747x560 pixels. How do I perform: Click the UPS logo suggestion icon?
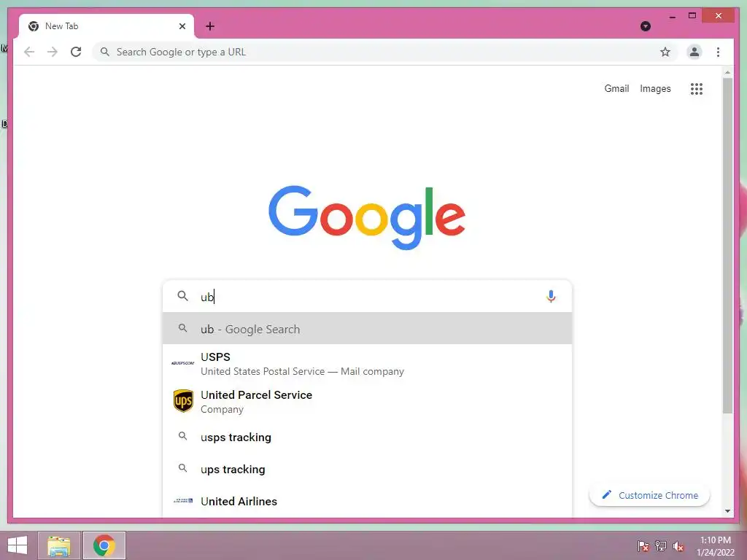coord(183,401)
